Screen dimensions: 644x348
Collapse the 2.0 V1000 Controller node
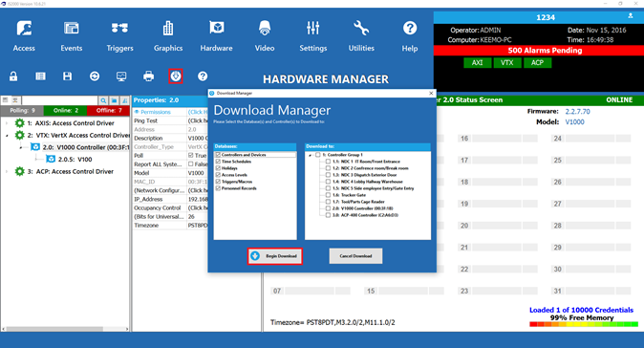click(x=21, y=147)
